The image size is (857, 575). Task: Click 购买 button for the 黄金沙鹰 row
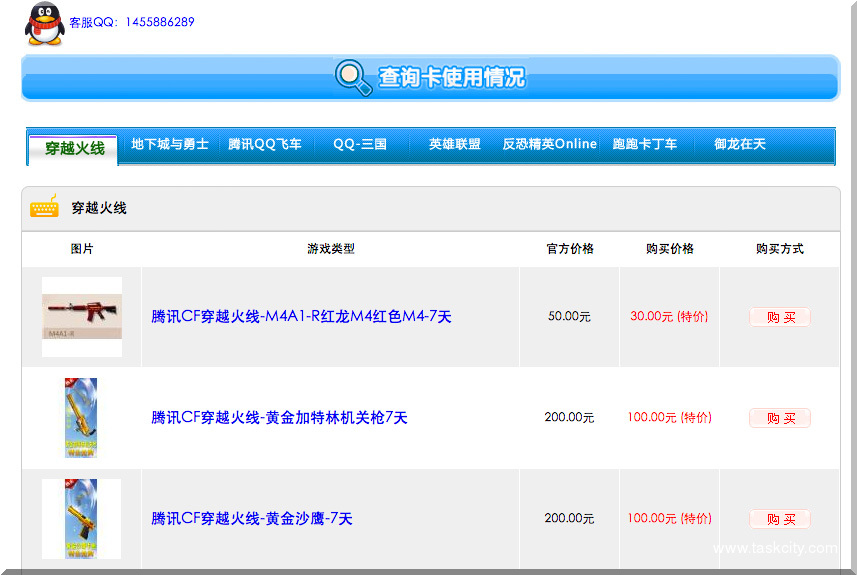pyautogui.click(x=780, y=519)
